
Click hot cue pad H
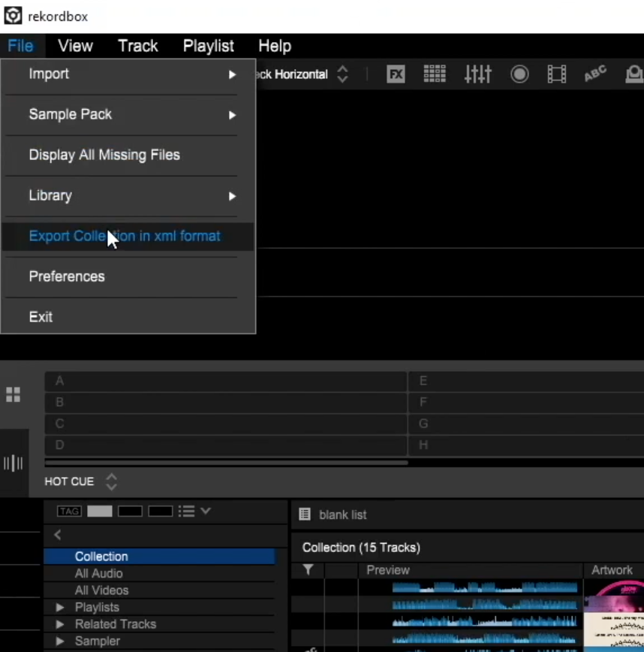tap(526, 445)
